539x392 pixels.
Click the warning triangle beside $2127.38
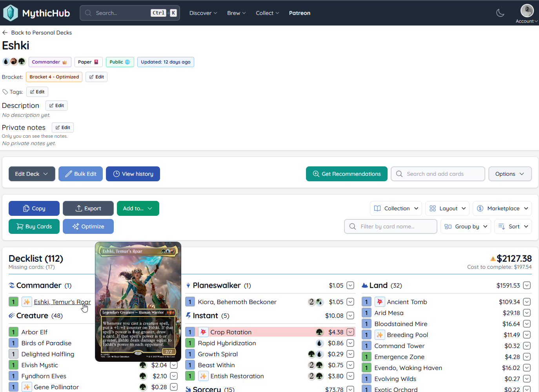[493, 259]
